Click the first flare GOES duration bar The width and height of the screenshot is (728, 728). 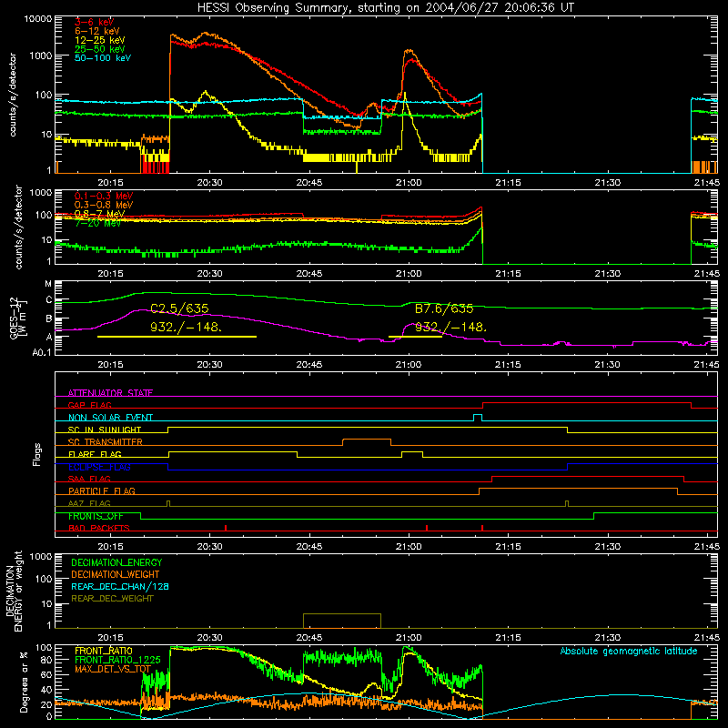click(177, 337)
